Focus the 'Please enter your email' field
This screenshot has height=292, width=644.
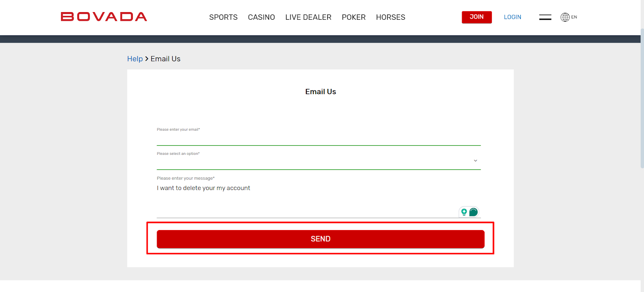pyautogui.click(x=318, y=138)
